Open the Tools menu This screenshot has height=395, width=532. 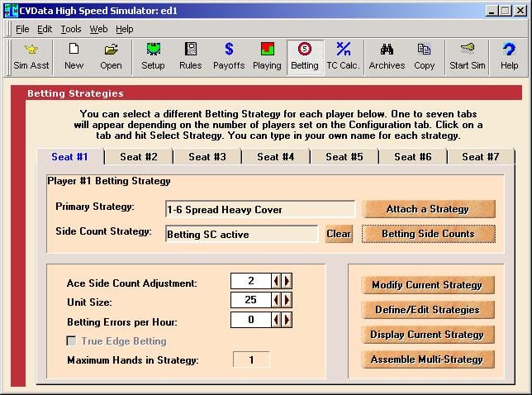click(71, 29)
